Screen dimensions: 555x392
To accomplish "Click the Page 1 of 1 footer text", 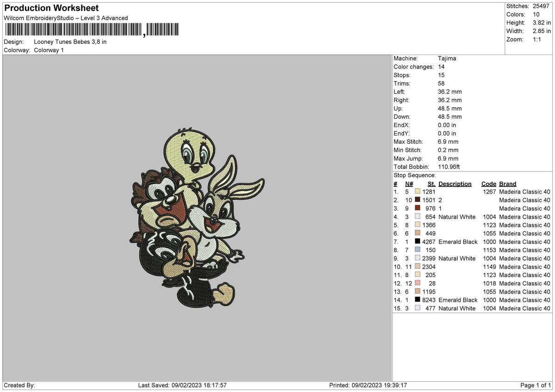I will pos(536,385).
